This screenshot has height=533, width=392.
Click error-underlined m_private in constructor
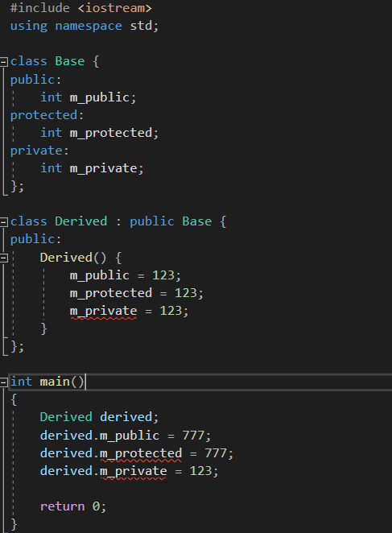tap(103, 311)
